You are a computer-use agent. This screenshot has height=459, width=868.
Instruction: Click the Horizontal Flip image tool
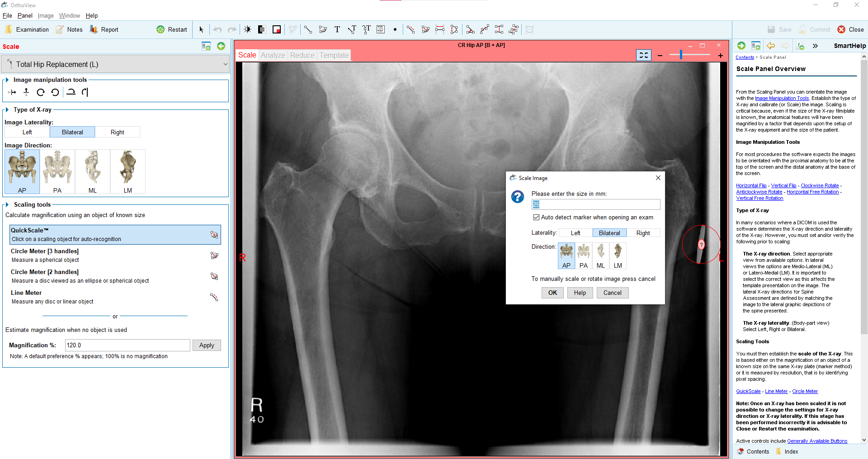point(12,92)
